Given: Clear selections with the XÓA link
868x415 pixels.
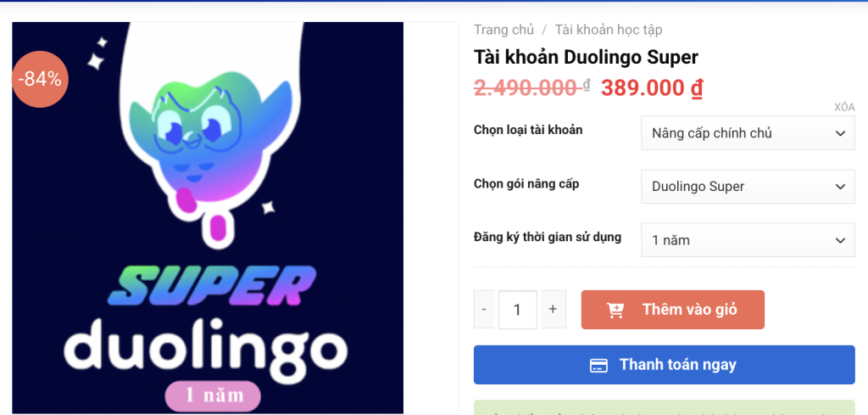Looking at the screenshot, I should tap(844, 108).
